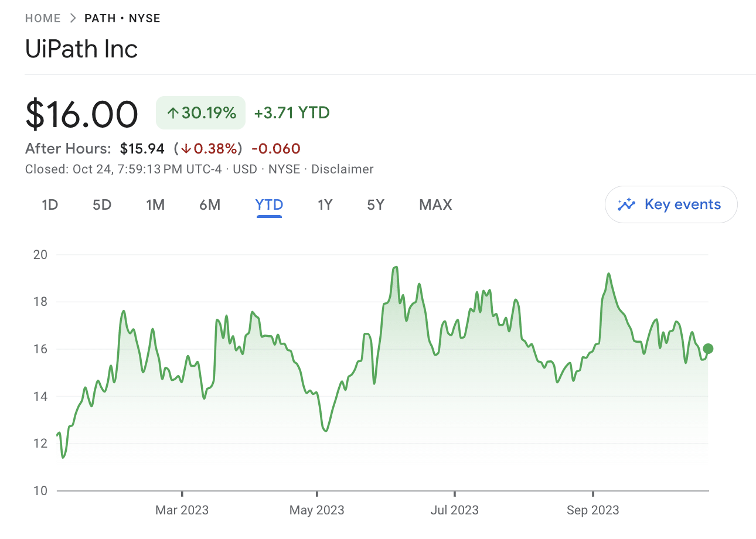Screen dimensions: 756x539
Task: Click the May 2023 axis label
Action: (317, 510)
